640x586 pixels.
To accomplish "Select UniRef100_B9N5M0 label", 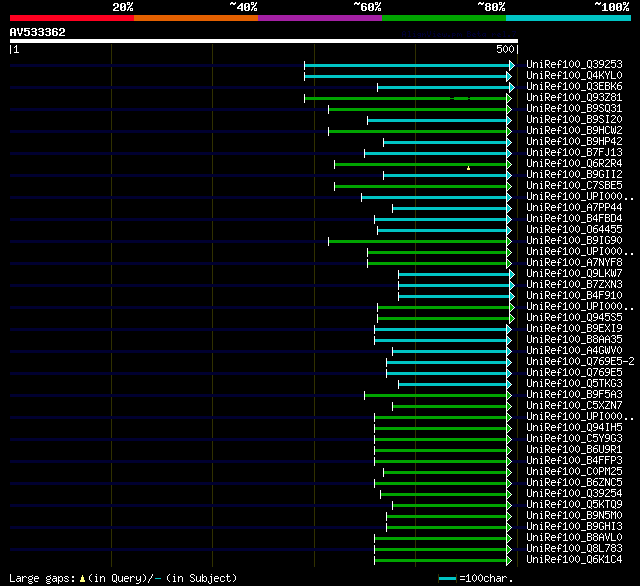I will click(574, 516).
